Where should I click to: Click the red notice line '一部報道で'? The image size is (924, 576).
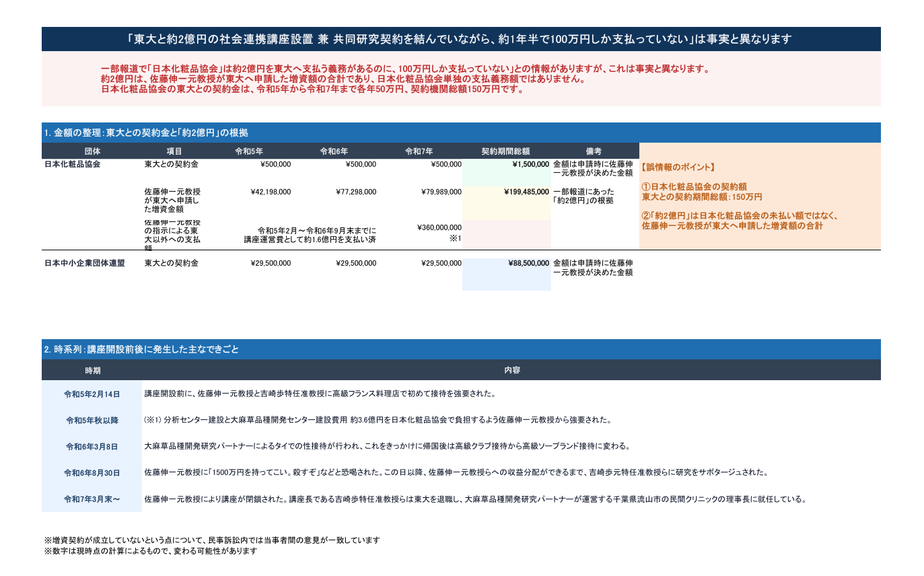click(405, 69)
